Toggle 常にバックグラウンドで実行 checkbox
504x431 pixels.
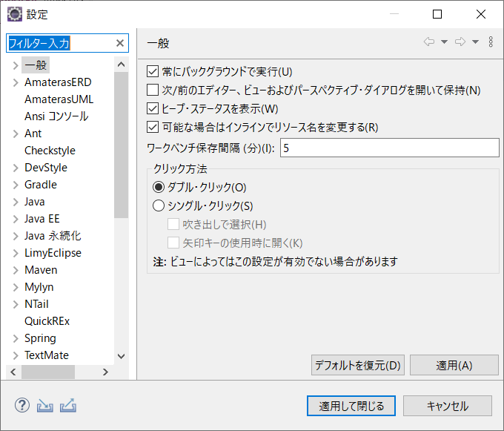tap(153, 71)
